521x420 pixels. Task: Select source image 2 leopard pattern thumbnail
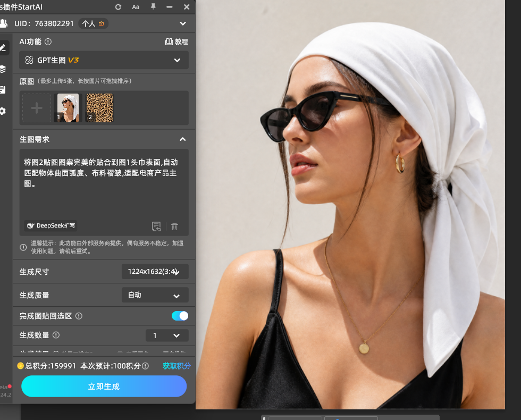coord(99,107)
